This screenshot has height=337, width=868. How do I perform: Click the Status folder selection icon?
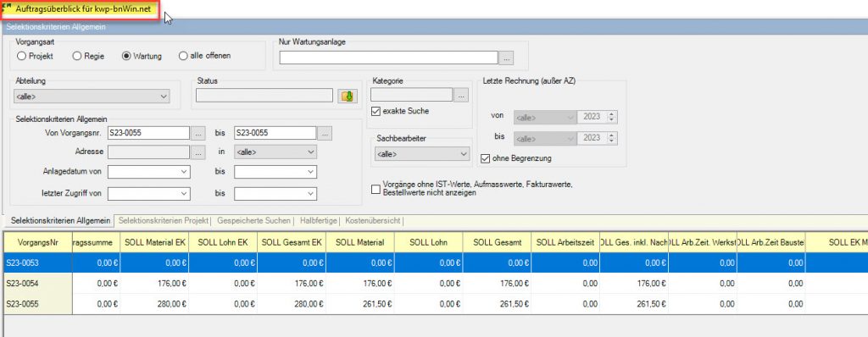(x=348, y=96)
